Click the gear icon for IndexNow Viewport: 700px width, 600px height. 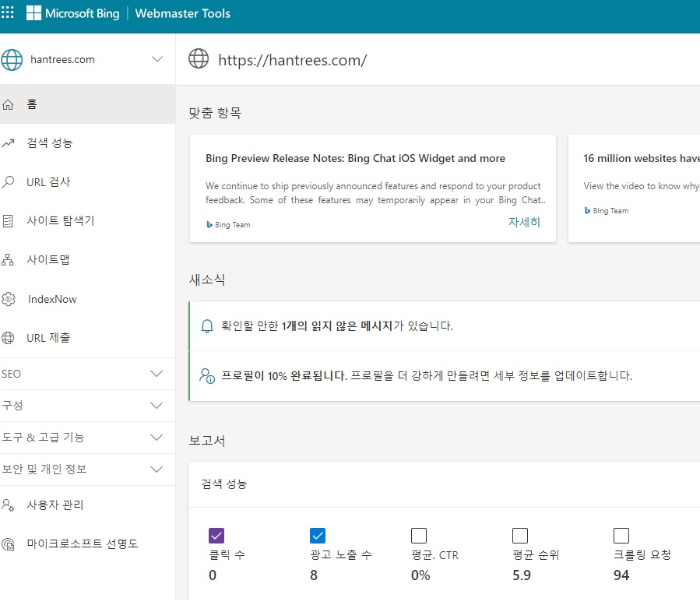coord(8,299)
